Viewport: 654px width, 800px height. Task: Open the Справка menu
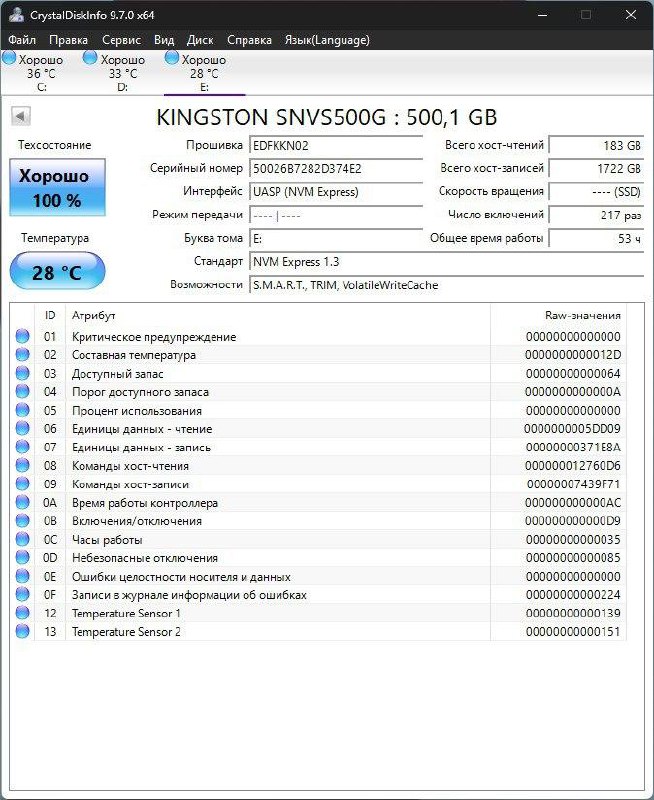[249, 40]
